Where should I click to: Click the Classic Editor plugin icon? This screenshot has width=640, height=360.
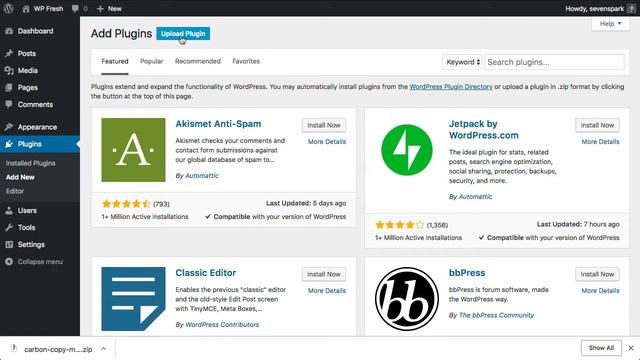click(133, 299)
